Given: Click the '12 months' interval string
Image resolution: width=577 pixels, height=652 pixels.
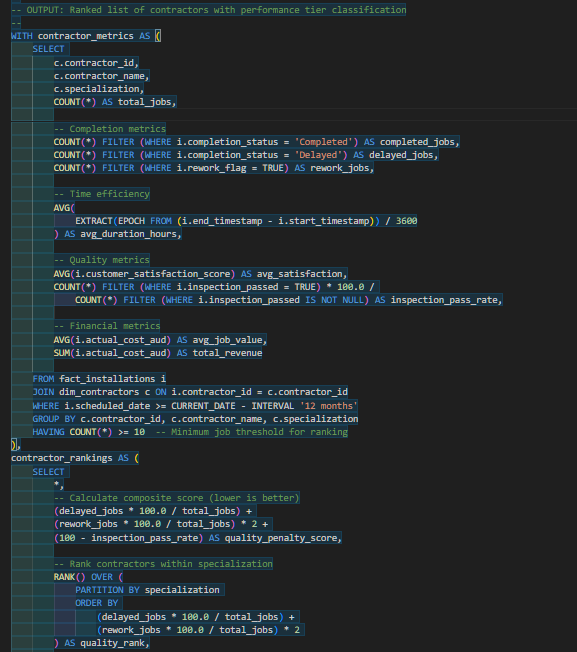Looking at the screenshot, I should click(x=329, y=405).
